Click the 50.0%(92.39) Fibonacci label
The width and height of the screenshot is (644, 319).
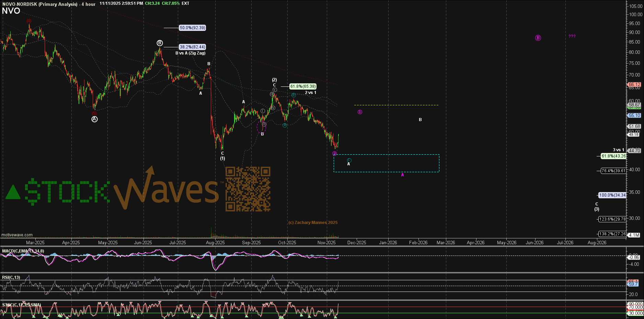tap(192, 28)
